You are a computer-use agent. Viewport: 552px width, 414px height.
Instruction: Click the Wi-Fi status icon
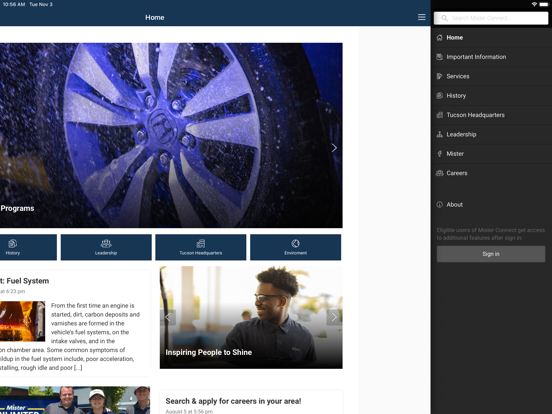(x=534, y=4)
